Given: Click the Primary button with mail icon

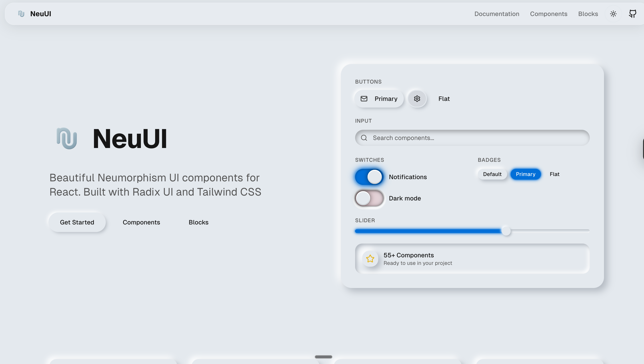Looking at the screenshot, I should point(379,99).
